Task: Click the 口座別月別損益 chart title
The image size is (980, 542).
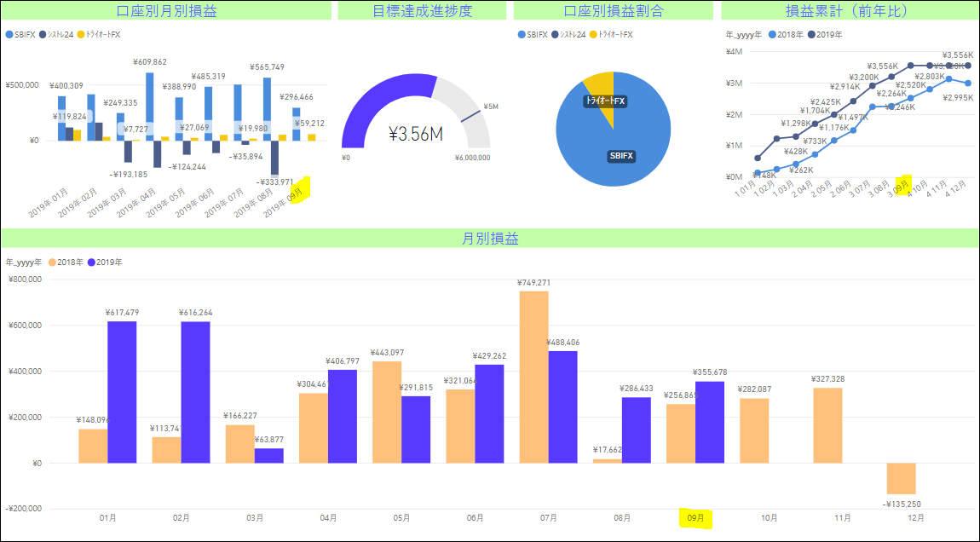Action: coord(166,10)
